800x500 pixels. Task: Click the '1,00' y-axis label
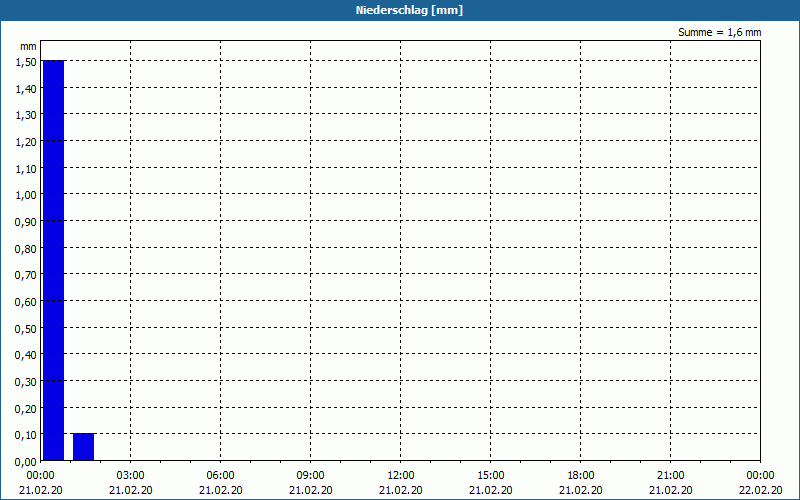26,195
